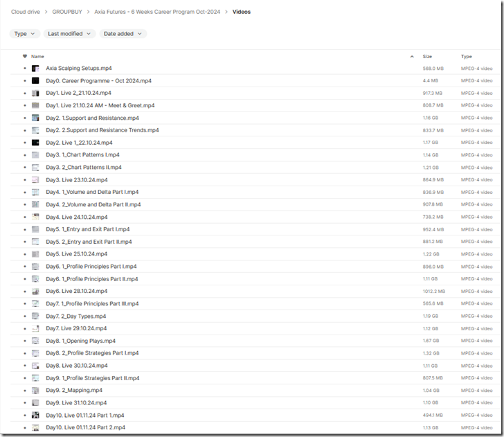Image resolution: width=504 pixels, height=437 pixels.
Task: Open the Date added filter dropdown
Action: pos(123,34)
